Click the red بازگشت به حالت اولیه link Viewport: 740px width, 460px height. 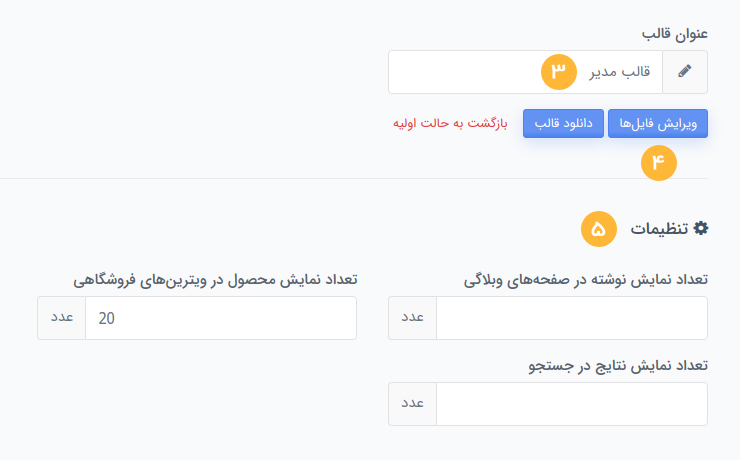pos(450,124)
